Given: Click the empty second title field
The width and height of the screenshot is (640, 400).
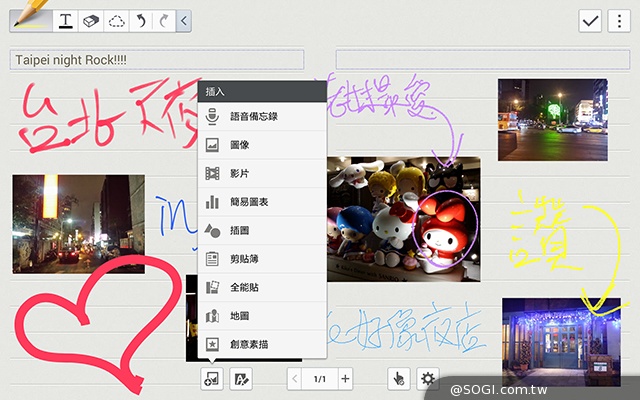Looking at the screenshot, I should point(483,60).
